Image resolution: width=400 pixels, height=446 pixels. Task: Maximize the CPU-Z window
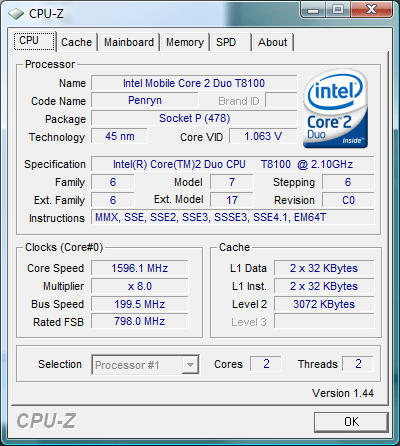click(x=338, y=9)
